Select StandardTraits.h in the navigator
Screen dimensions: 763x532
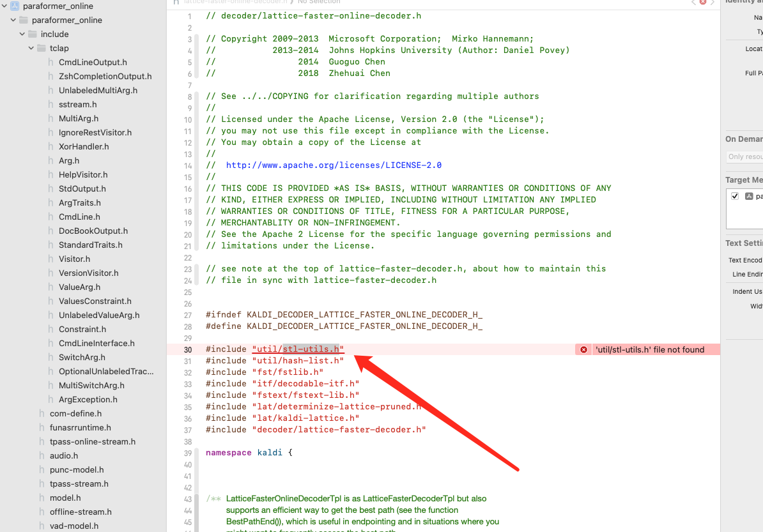pos(91,245)
